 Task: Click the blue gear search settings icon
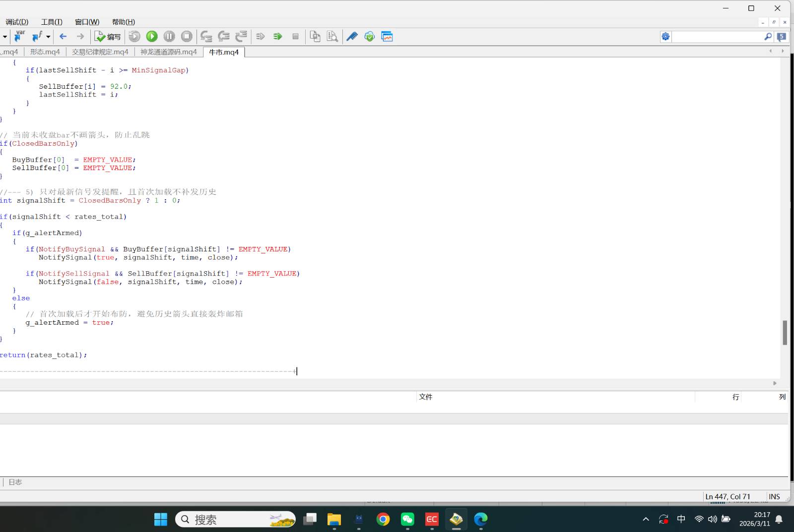pos(665,36)
